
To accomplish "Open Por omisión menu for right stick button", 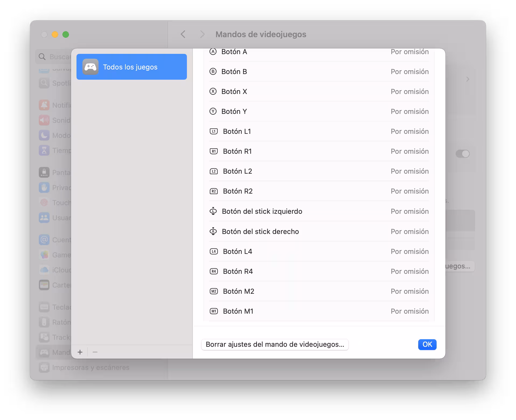I will pos(410,232).
